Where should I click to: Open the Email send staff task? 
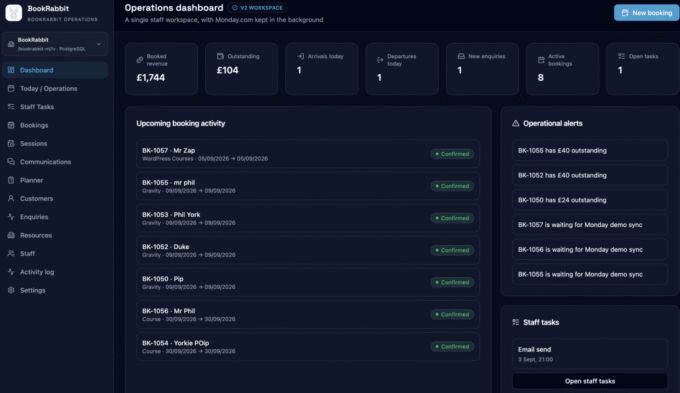(x=590, y=354)
